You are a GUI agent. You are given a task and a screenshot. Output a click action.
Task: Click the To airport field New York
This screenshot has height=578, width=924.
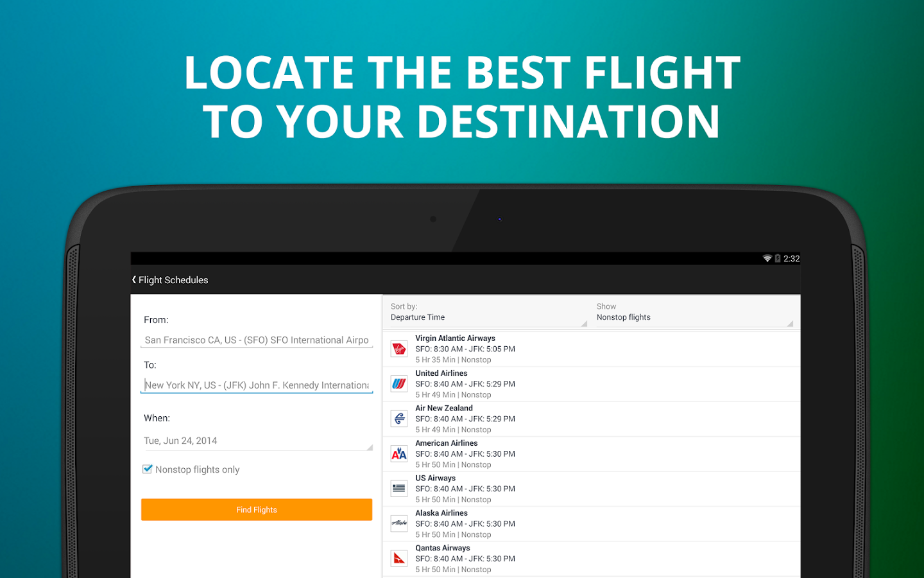click(257, 385)
